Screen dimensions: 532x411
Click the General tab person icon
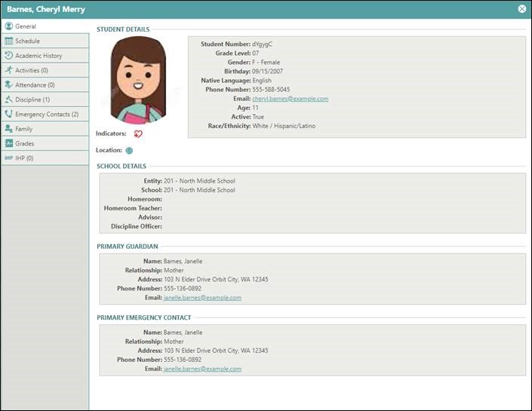coord(9,26)
